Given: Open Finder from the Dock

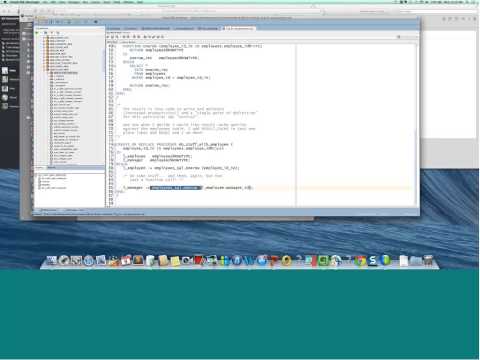Looking at the screenshot, I should point(52,261).
